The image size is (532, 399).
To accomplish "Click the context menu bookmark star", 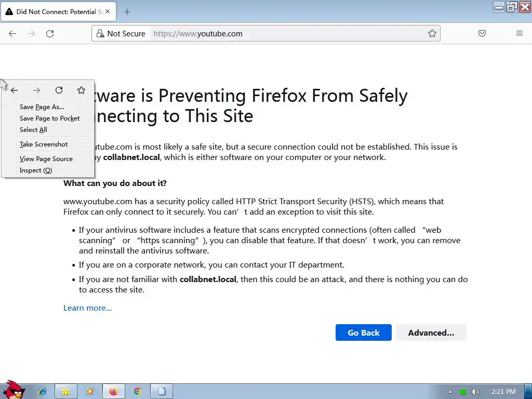I will (x=81, y=90).
